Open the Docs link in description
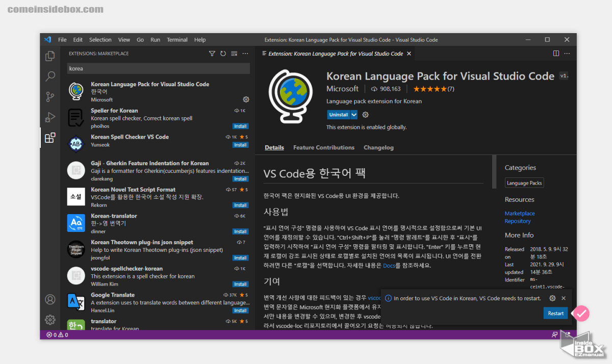The image size is (612, 364). (x=389, y=265)
